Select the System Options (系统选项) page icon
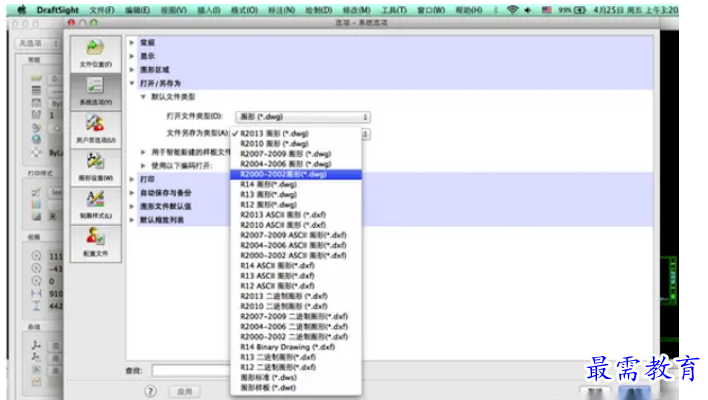The width and height of the screenshot is (708, 400). tap(96, 92)
